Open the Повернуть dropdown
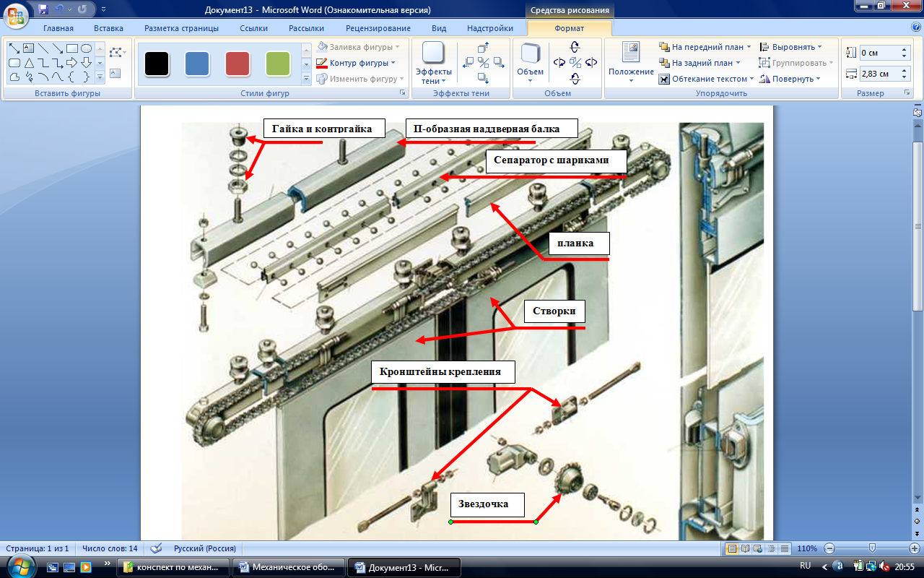 [789, 79]
